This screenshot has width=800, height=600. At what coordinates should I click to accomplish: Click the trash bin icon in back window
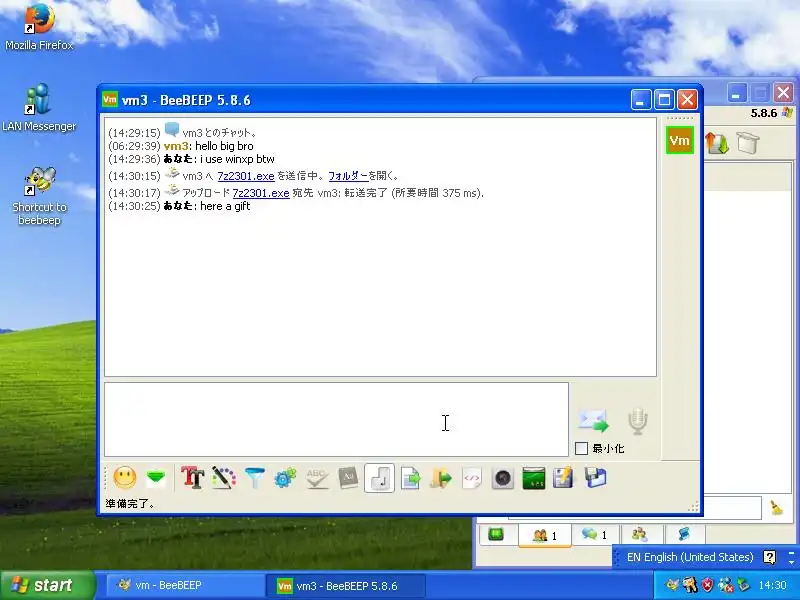pos(748,143)
